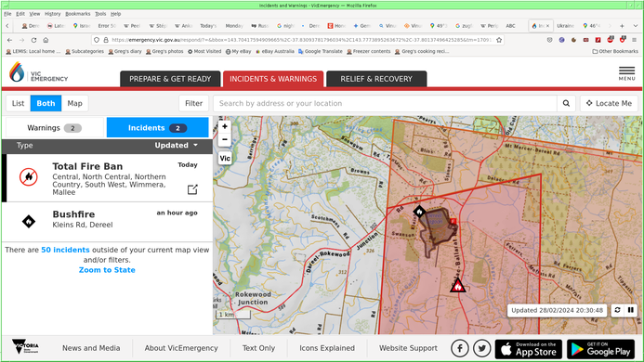
Task: Open RELIEF & RECOVERY tab
Action: pyautogui.click(x=376, y=79)
